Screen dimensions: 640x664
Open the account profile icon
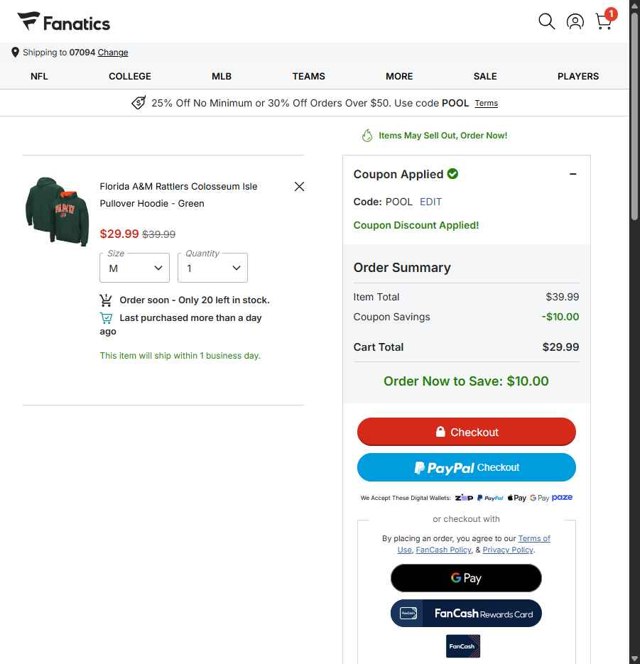[575, 21]
